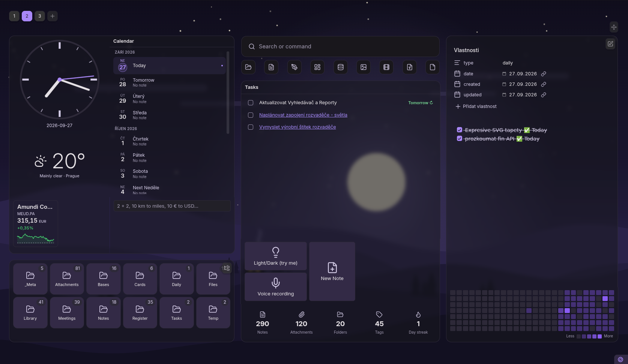Screen dimensions: 628x364
Task: Uncheck the prozkoumat fin API item
Action: tap(460, 138)
